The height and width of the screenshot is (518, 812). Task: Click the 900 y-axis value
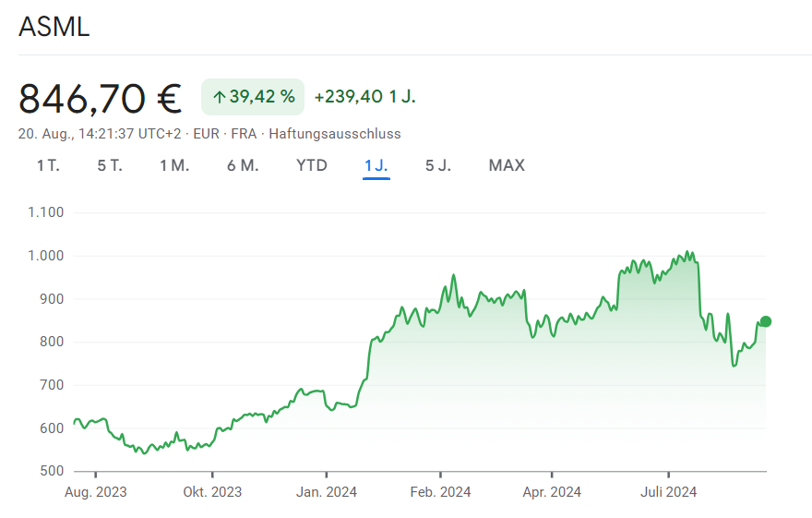tap(52, 299)
